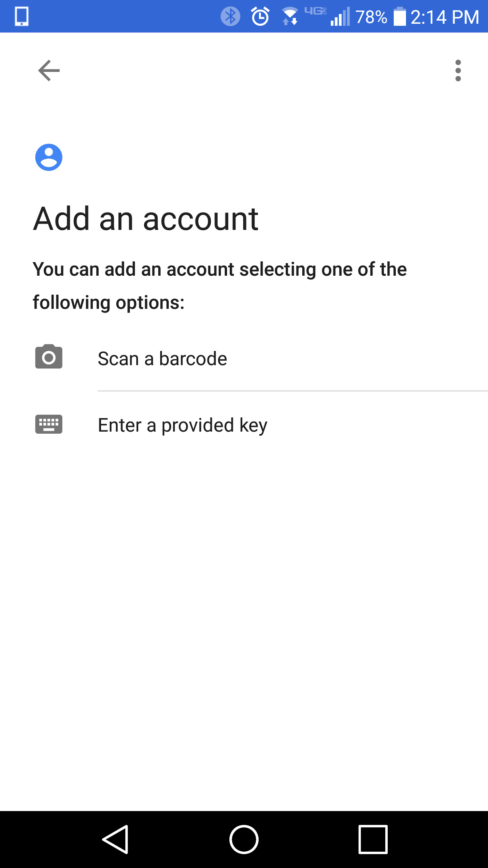Tap the 2:14 PM clock
Screen dimensions: 488x868
point(445,17)
